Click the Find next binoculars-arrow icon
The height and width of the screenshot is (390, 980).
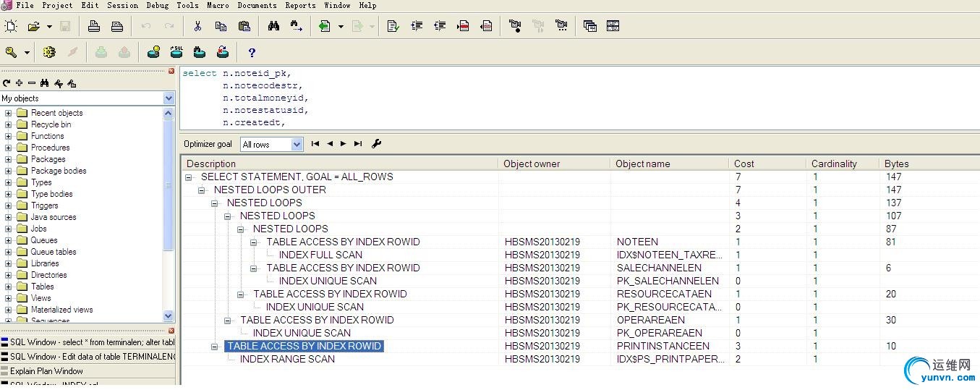click(297, 27)
